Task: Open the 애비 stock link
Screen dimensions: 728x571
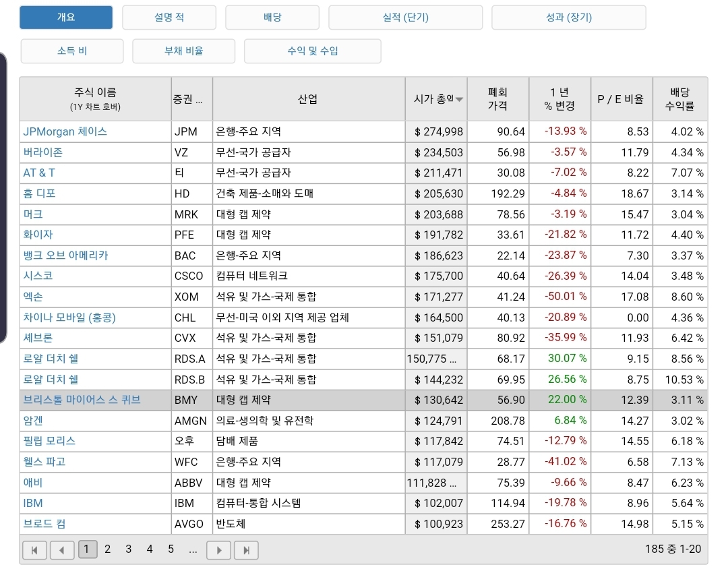Action: pyautogui.click(x=33, y=483)
